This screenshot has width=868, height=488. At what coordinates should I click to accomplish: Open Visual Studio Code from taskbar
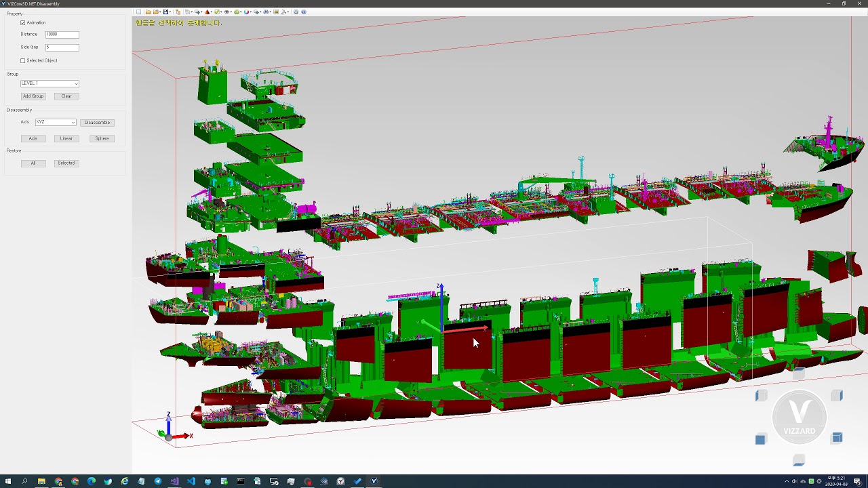click(x=191, y=481)
